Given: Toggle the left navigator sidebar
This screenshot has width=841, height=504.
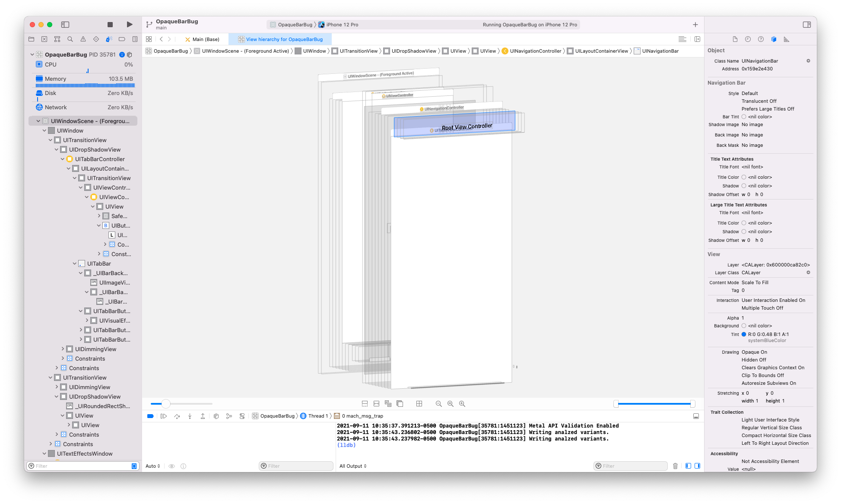Looking at the screenshot, I should 65,25.
